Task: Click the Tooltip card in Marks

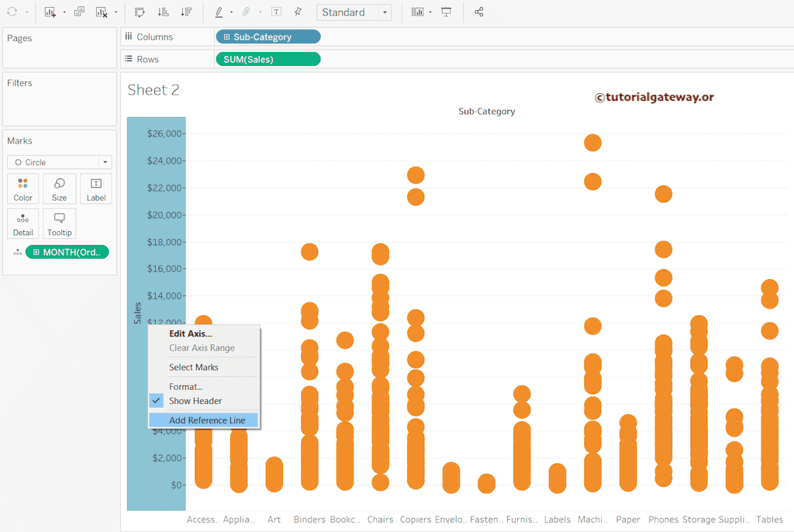Action: [59, 223]
